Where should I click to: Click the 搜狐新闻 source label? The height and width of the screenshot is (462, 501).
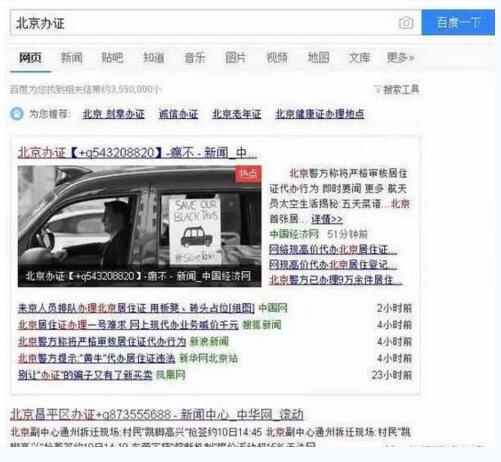[262, 325]
